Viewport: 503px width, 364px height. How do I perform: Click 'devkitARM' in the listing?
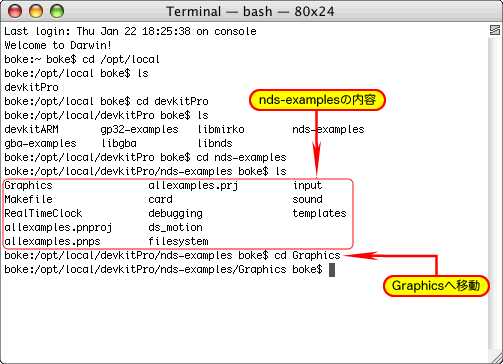click(31, 129)
